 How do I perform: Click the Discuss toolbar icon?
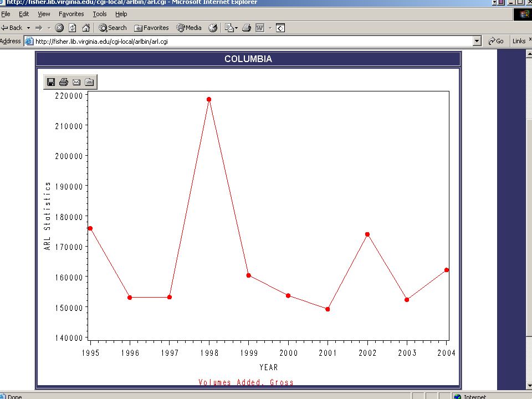280,28
